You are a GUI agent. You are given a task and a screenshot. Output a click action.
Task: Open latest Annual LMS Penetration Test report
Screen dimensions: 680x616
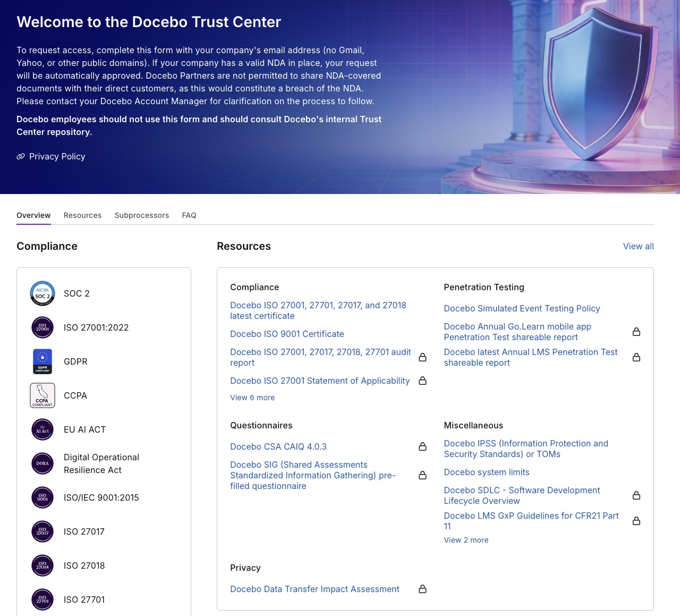[x=531, y=357]
